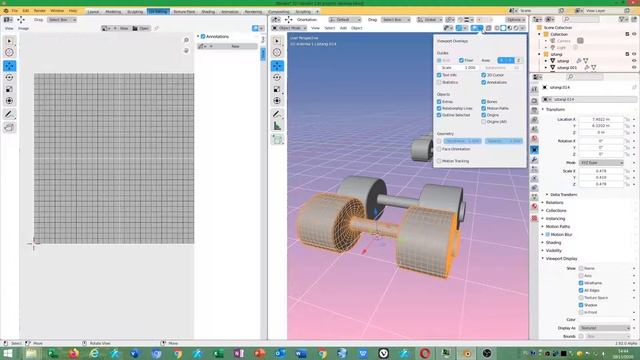Toggle Relationship Lines checkbox

(x=439, y=109)
